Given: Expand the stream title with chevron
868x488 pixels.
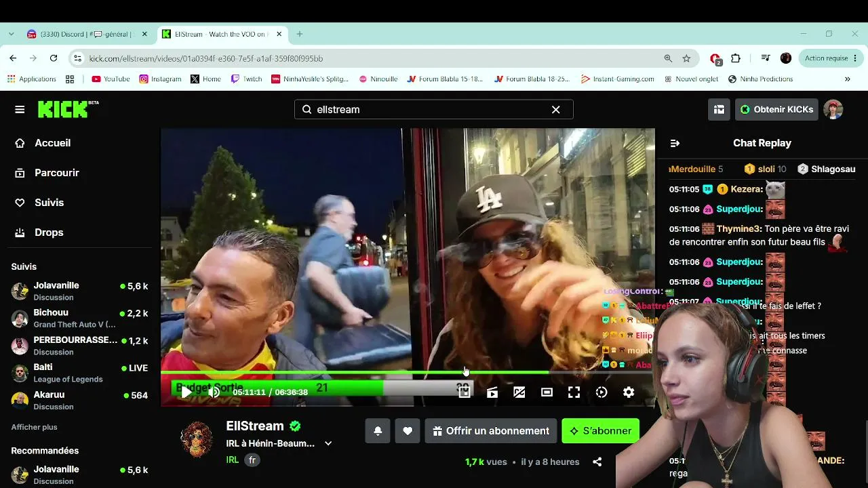Looking at the screenshot, I should click(328, 443).
